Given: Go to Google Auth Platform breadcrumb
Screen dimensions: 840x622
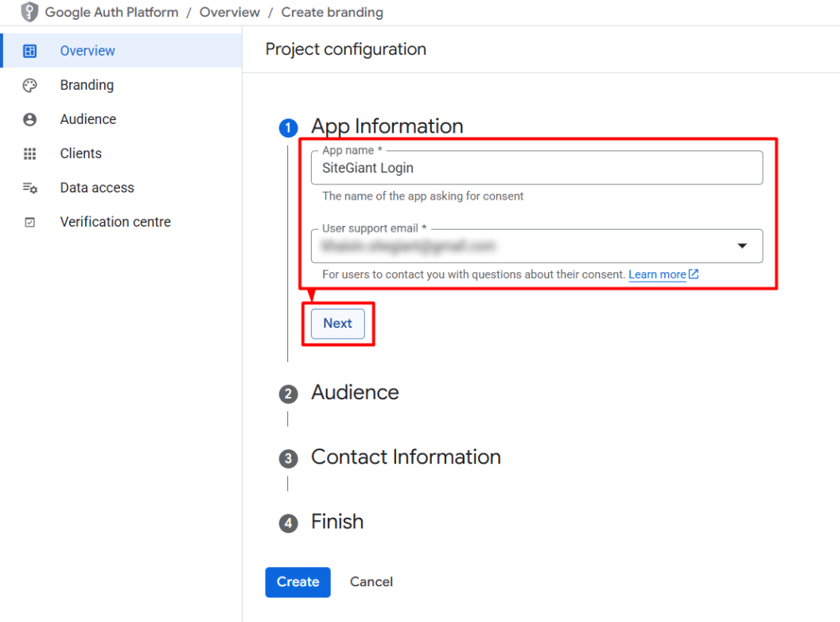Looking at the screenshot, I should tap(111, 12).
